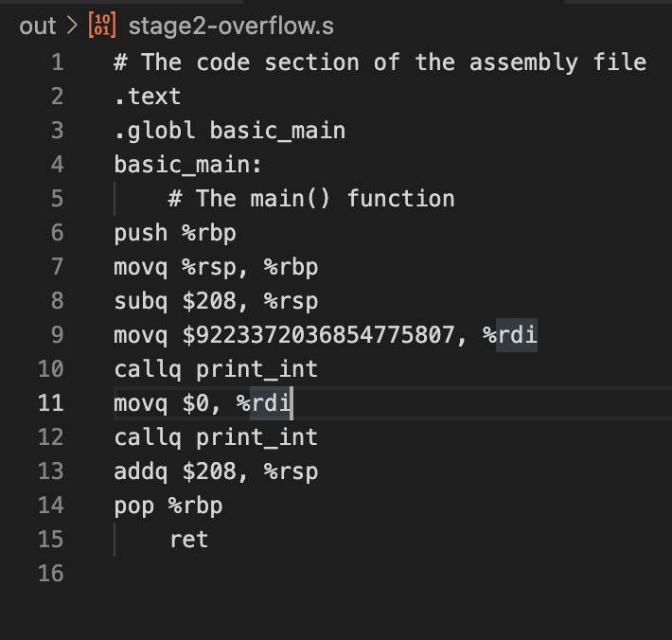Click 'addq $208, %rsp' instruction

[x=216, y=471]
